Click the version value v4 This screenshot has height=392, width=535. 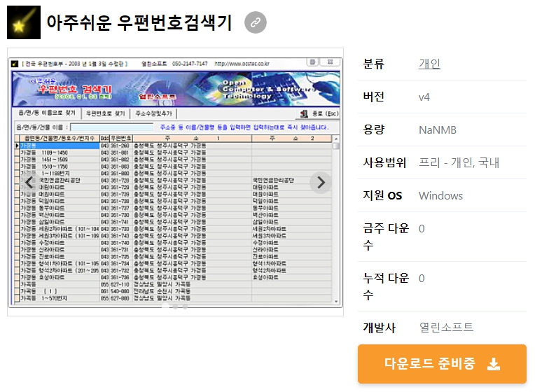(x=424, y=97)
